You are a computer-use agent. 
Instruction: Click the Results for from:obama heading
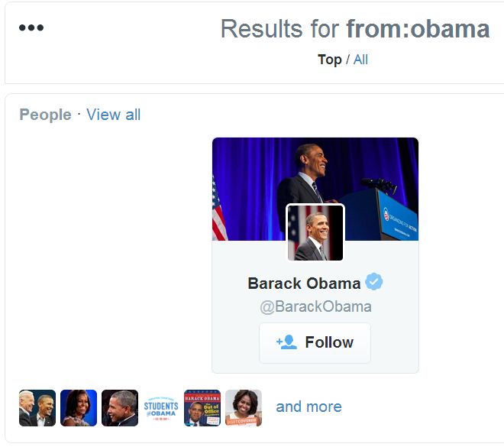354,29
